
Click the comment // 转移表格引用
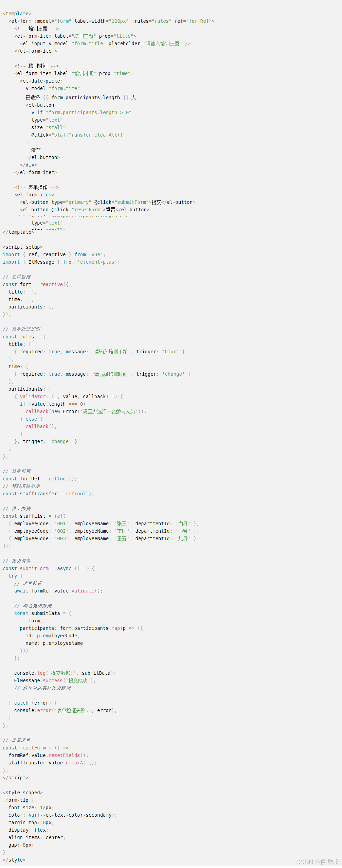(21, 486)
